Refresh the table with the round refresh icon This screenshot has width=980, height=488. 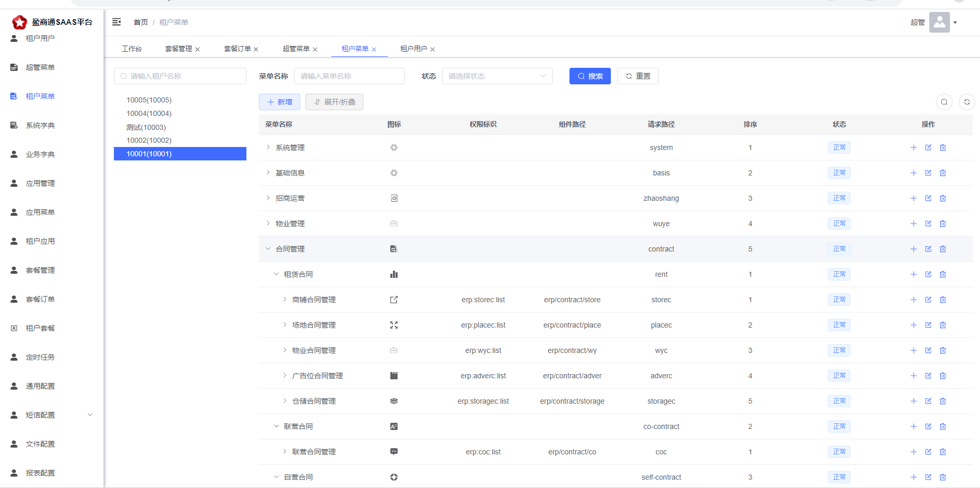pos(967,102)
